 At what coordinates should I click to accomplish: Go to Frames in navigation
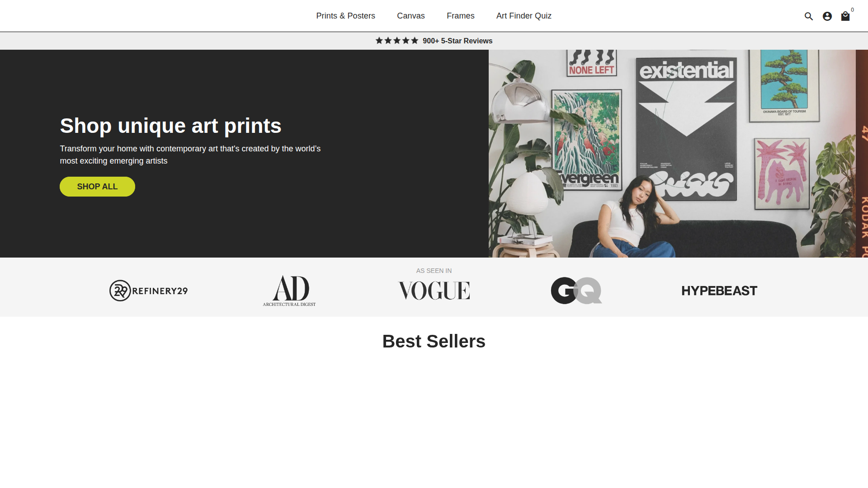tap(460, 16)
